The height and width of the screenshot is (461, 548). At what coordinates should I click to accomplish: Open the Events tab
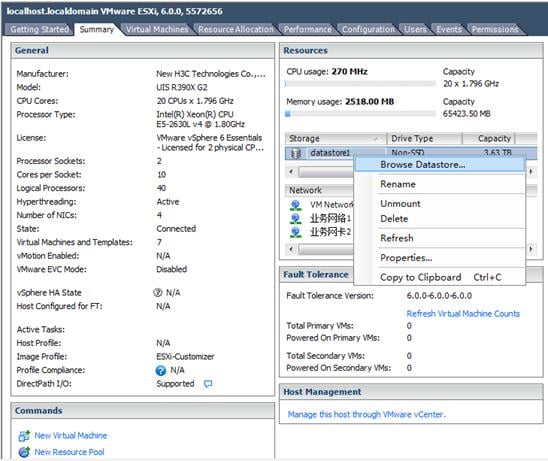click(x=449, y=29)
